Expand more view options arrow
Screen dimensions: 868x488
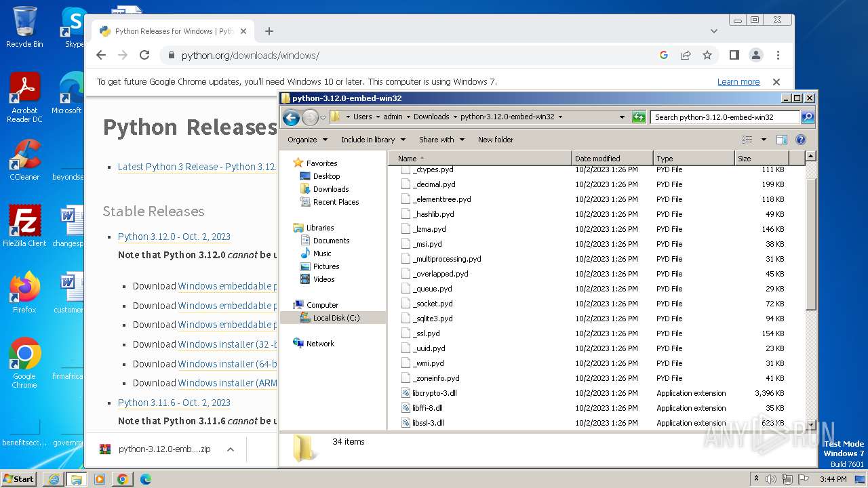[764, 140]
